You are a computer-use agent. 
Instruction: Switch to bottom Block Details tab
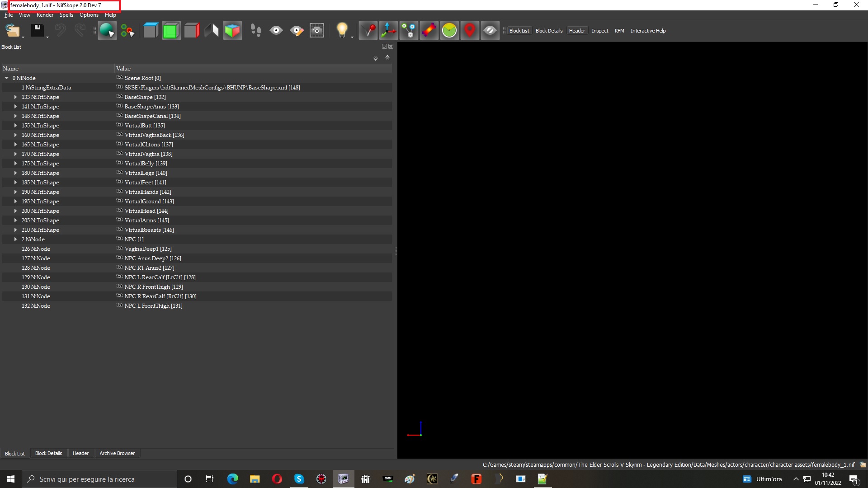[x=48, y=453]
